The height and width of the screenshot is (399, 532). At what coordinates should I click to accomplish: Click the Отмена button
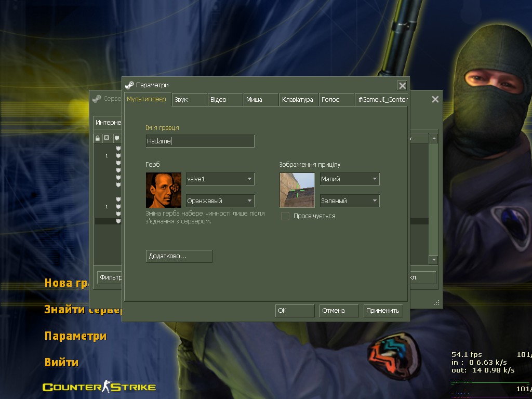339,311
